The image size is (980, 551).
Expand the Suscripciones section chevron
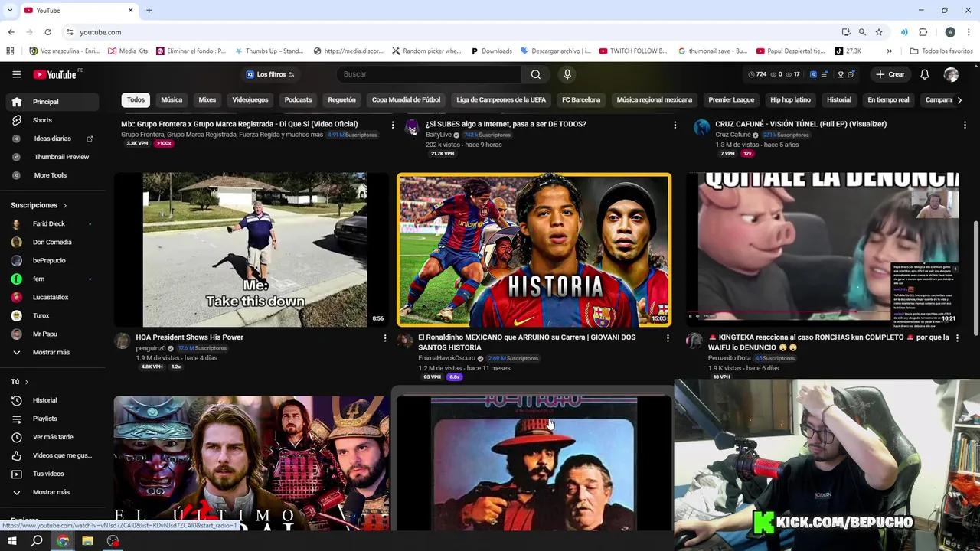[x=65, y=205]
